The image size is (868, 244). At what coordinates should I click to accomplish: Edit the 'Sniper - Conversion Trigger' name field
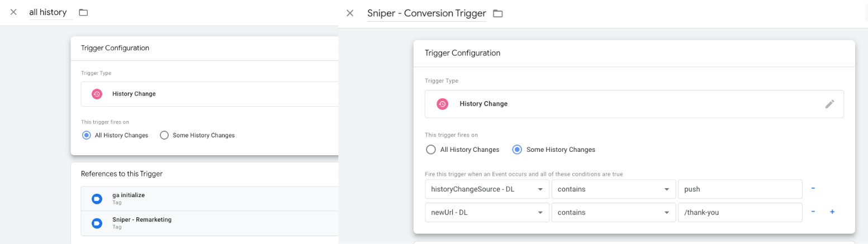pos(426,13)
